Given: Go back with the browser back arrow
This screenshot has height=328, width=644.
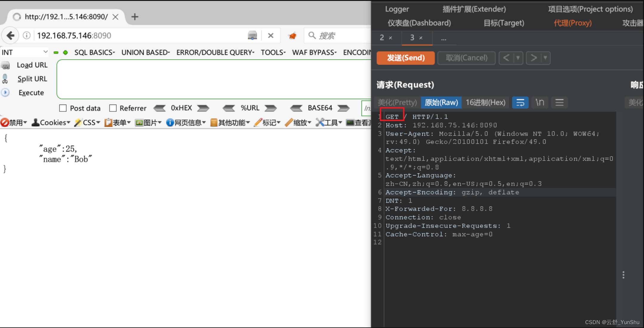Looking at the screenshot, I should pyautogui.click(x=10, y=36).
